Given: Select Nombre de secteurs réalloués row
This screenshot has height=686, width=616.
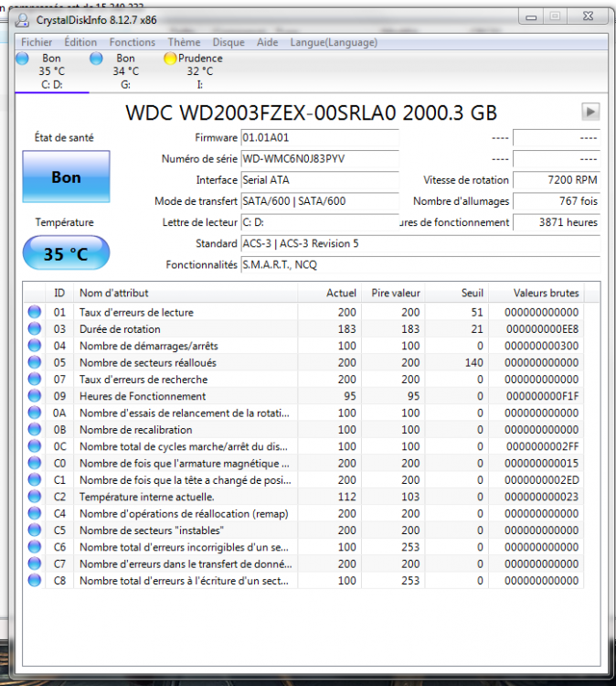Looking at the screenshot, I should tap(303, 362).
